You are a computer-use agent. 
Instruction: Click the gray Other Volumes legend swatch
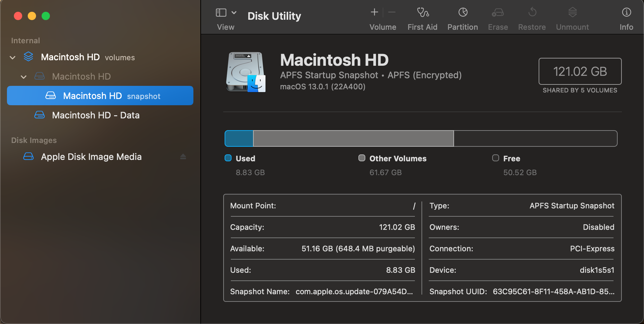tap(362, 158)
